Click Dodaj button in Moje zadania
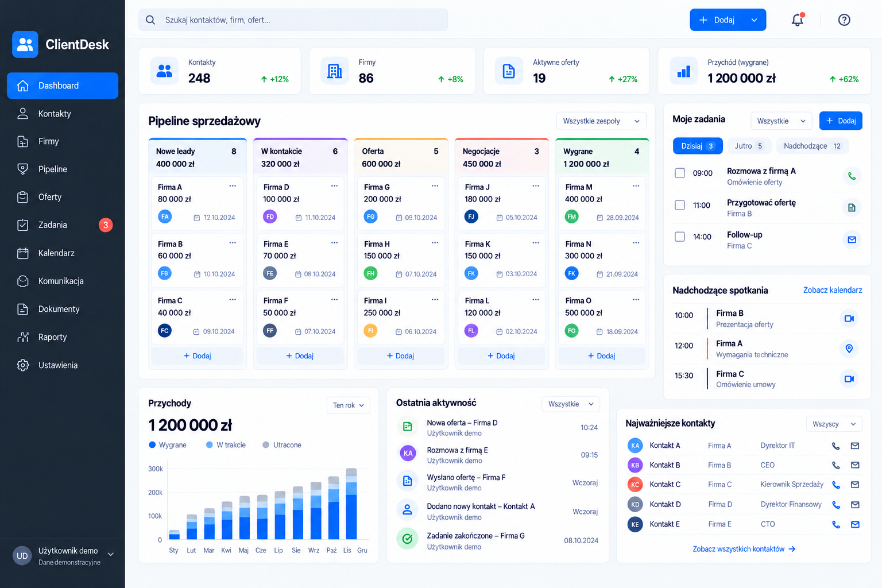The image size is (882, 588). [841, 121]
